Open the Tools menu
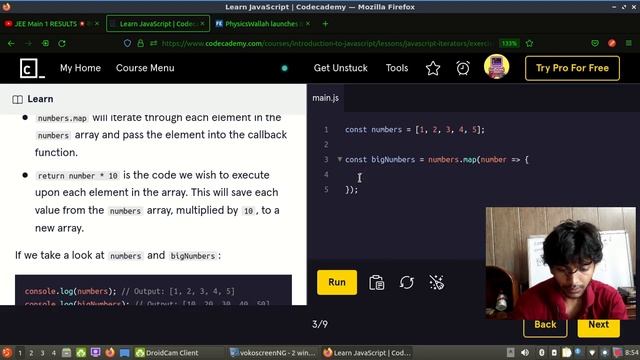640x360 pixels. tap(397, 68)
